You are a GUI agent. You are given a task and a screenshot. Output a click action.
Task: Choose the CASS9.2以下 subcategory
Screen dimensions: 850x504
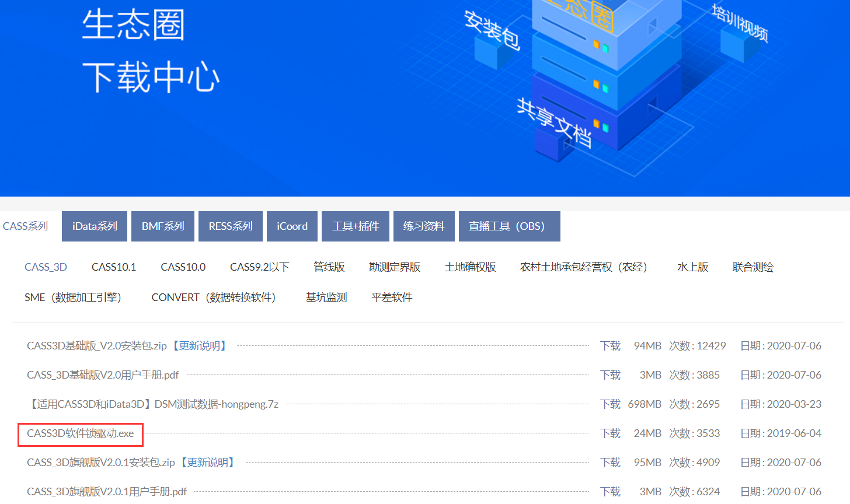259,267
